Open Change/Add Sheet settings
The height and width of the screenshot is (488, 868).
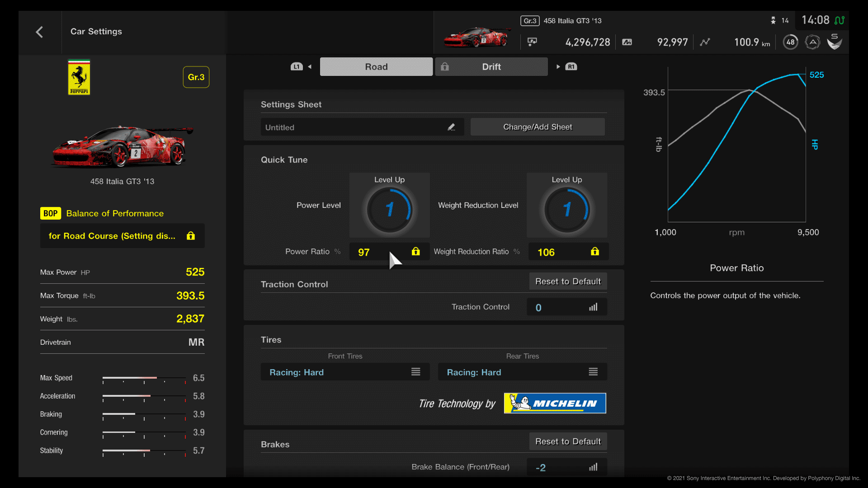[x=537, y=127]
